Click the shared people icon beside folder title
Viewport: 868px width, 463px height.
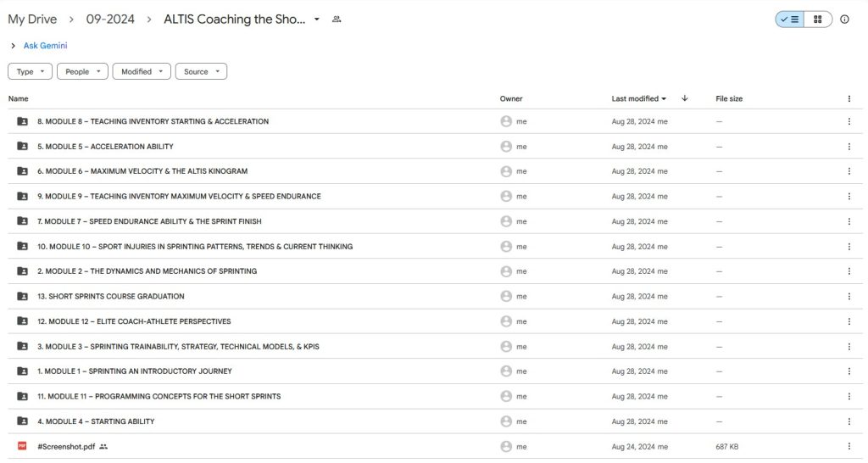336,20
